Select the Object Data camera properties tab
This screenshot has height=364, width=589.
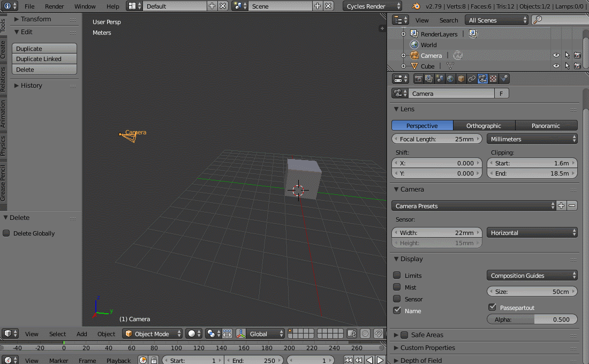pyautogui.click(x=483, y=78)
